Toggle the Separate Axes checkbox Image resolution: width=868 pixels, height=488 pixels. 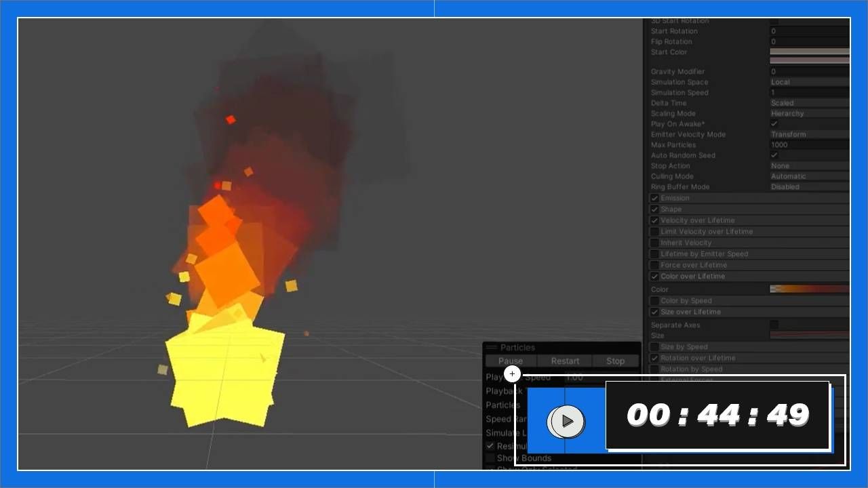pos(774,325)
